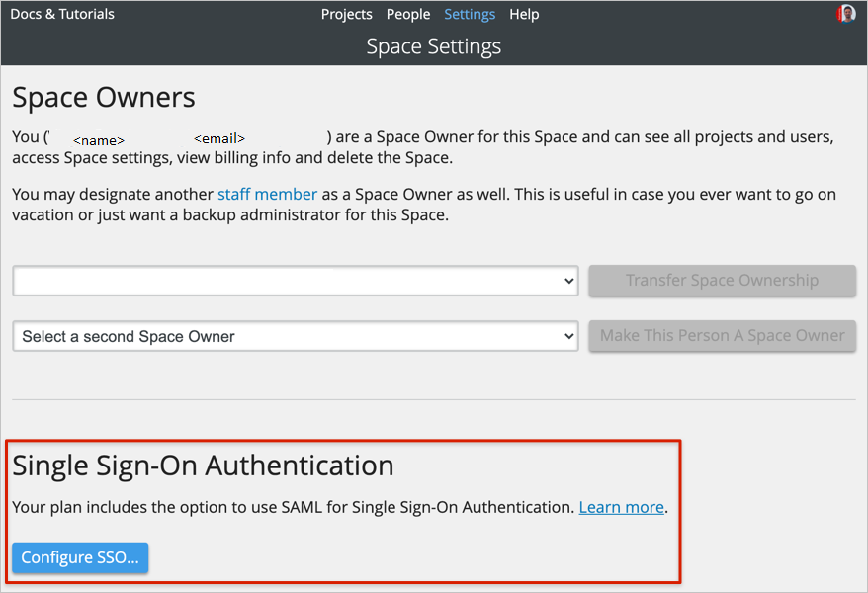Open the Help menu
The height and width of the screenshot is (593, 868).
[524, 14]
